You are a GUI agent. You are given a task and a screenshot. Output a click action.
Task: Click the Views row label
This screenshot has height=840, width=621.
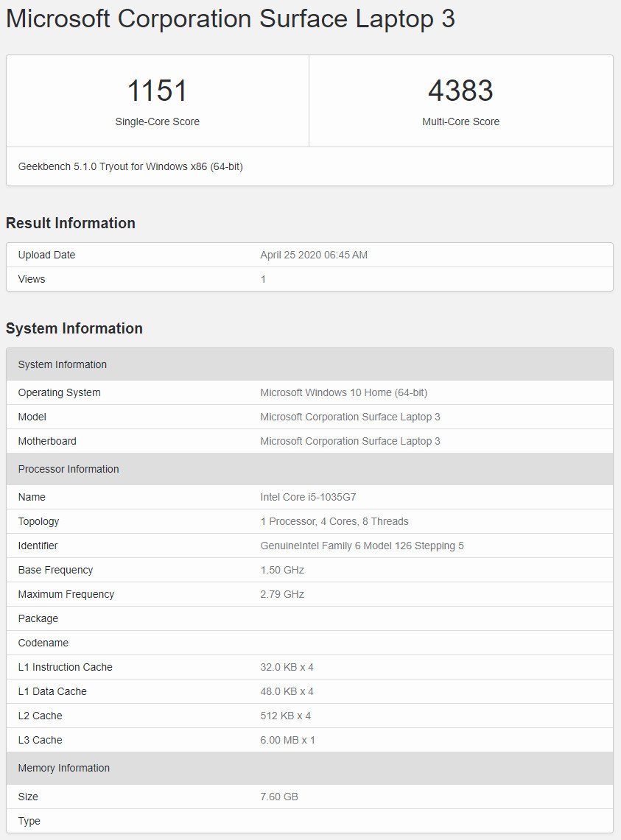pyautogui.click(x=32, y=279)
